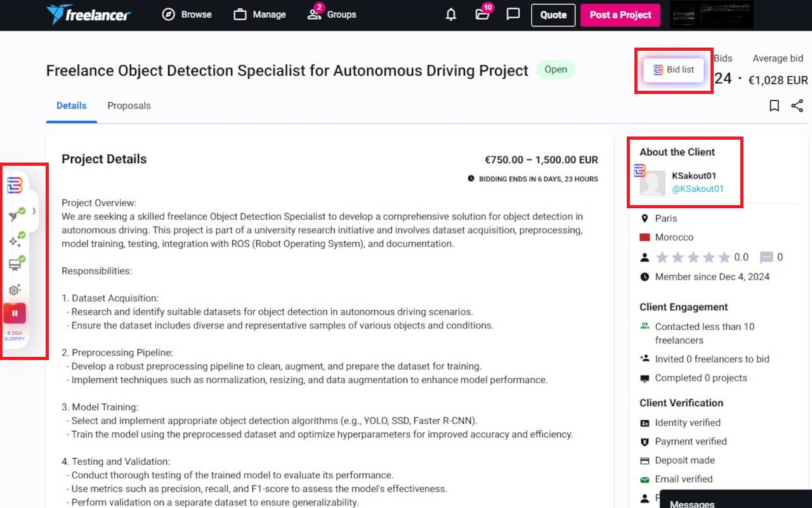
Task: Click the client reviews count icon
Action: click(x=766, y=257)
